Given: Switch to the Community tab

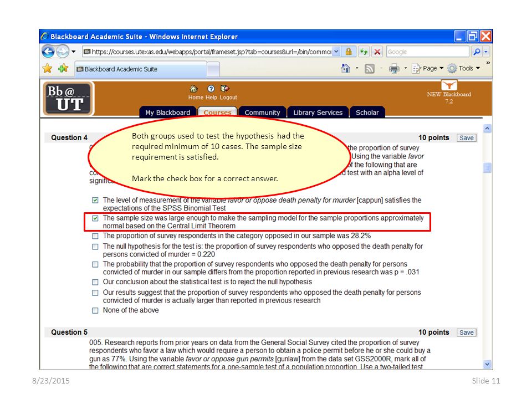Looking at the screenshot, I should (x=262, y=112).
